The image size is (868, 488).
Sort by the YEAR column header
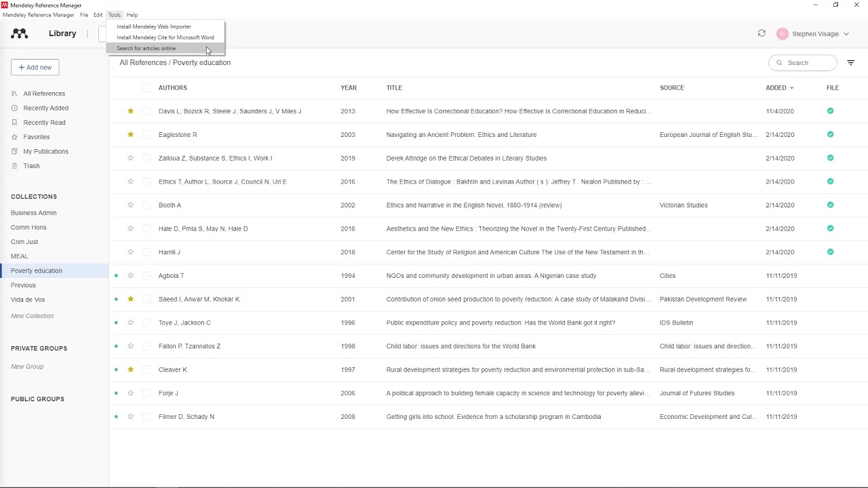click(x=349, y=87)
